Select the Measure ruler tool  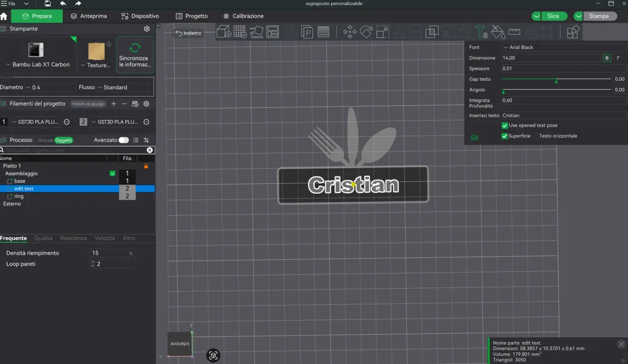[514, 31]
